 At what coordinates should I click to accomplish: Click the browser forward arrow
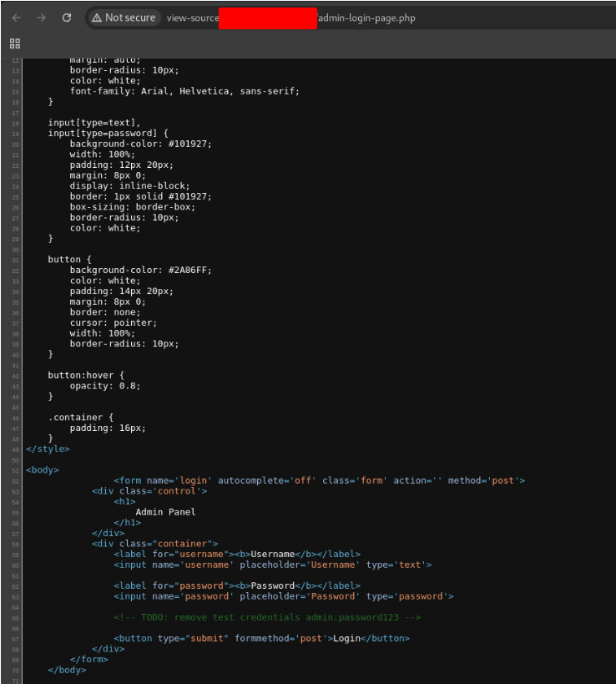click(x=41, y=18)
